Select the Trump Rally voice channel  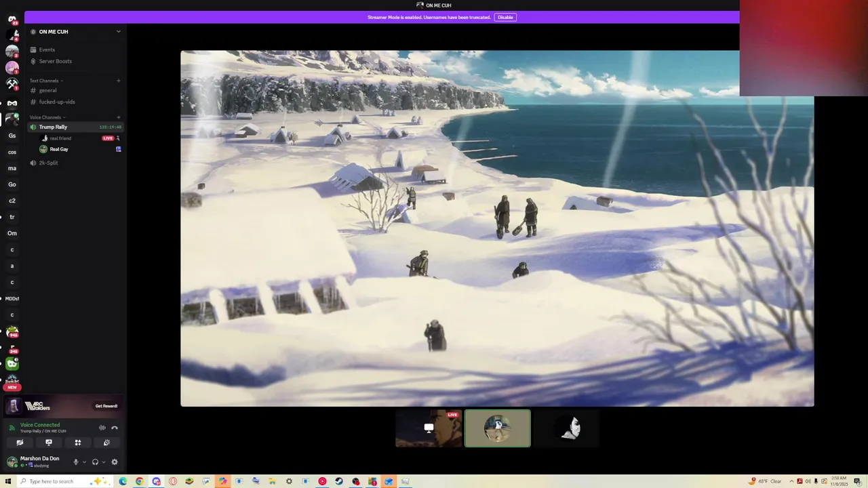click(x=75, y=127)
